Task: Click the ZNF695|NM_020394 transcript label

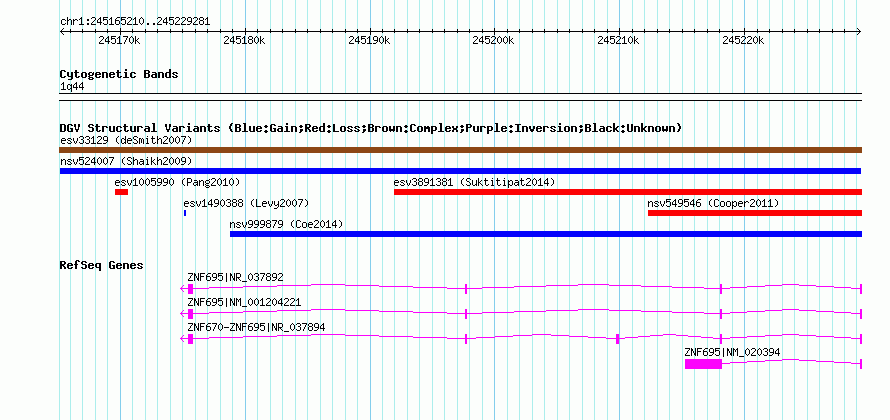Action: [x=732, y=352]
